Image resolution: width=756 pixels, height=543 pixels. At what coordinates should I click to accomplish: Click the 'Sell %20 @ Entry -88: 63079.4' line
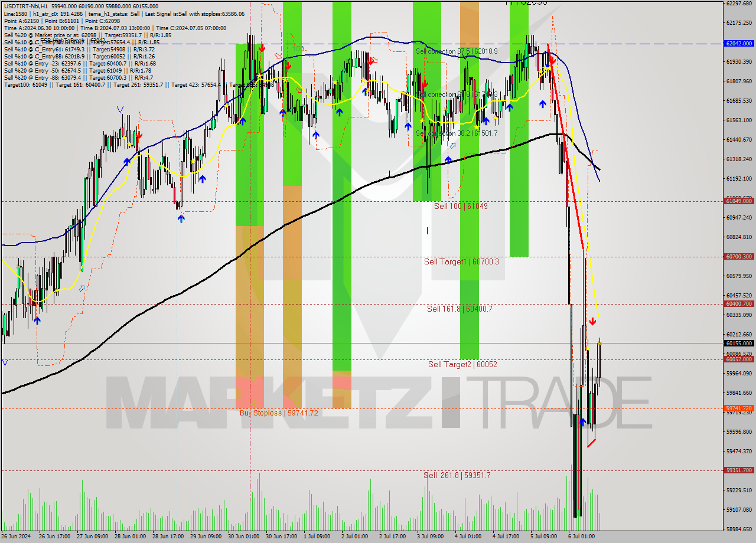(78, 77)
